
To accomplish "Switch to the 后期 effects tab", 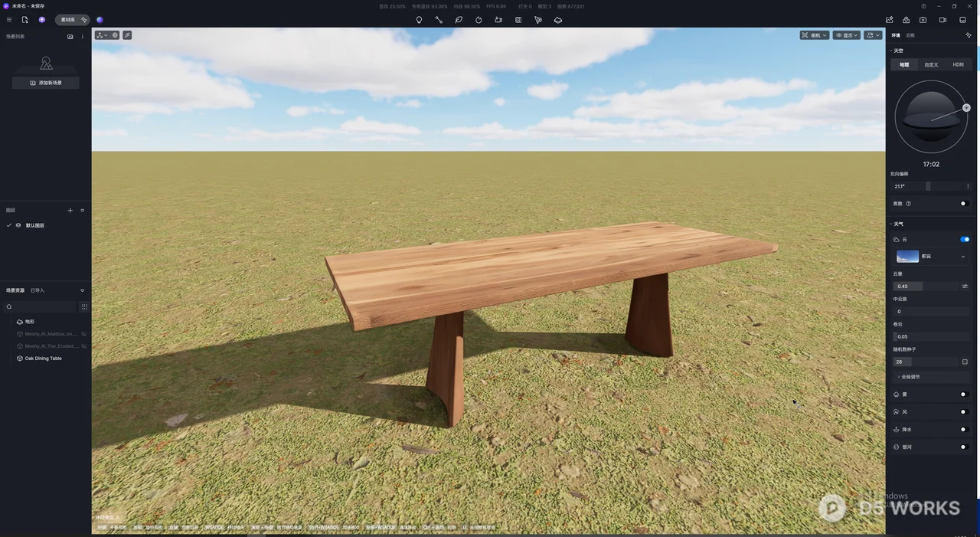I will coord(910,35).
